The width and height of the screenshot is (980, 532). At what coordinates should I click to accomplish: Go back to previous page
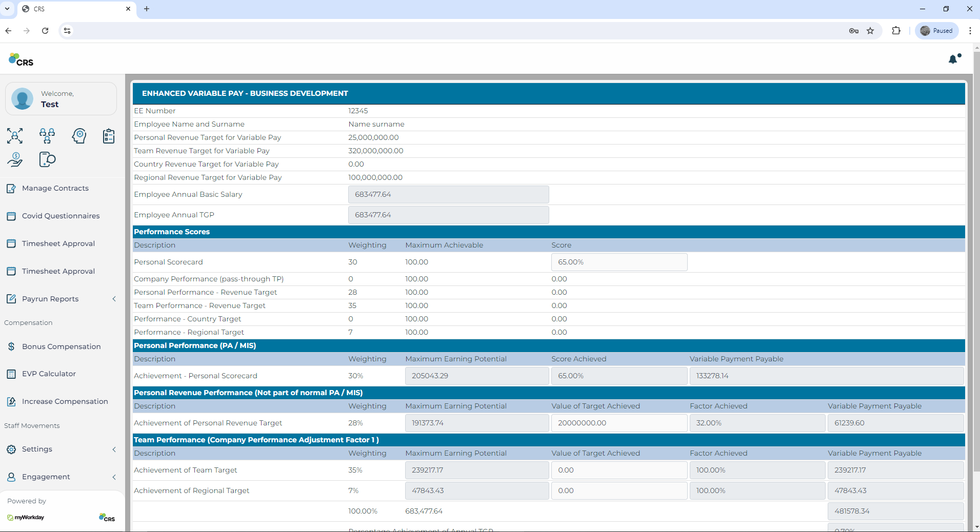coord(9,31)
